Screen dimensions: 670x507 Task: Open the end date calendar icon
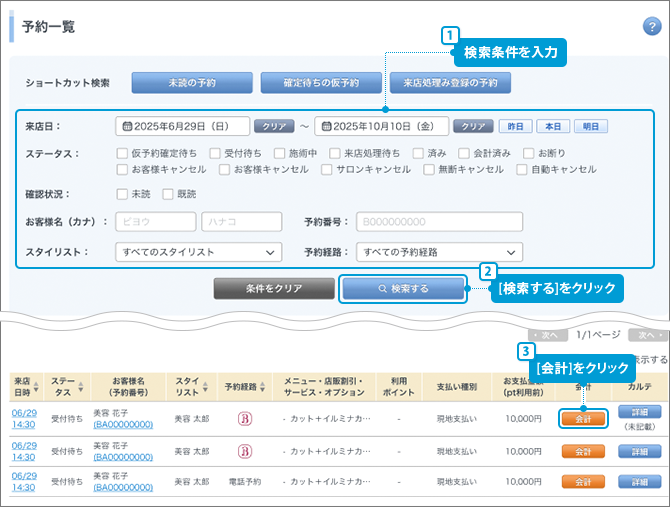[x=323, y=127]
